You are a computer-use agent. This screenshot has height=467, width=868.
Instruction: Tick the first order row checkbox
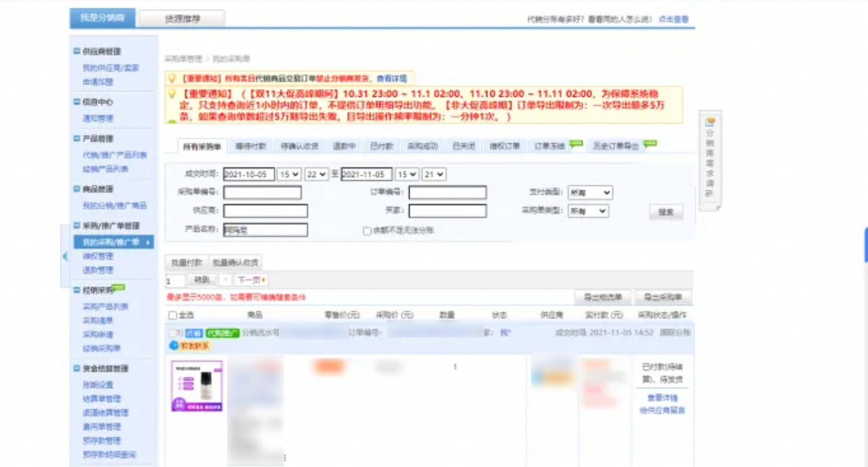point(172,333)
